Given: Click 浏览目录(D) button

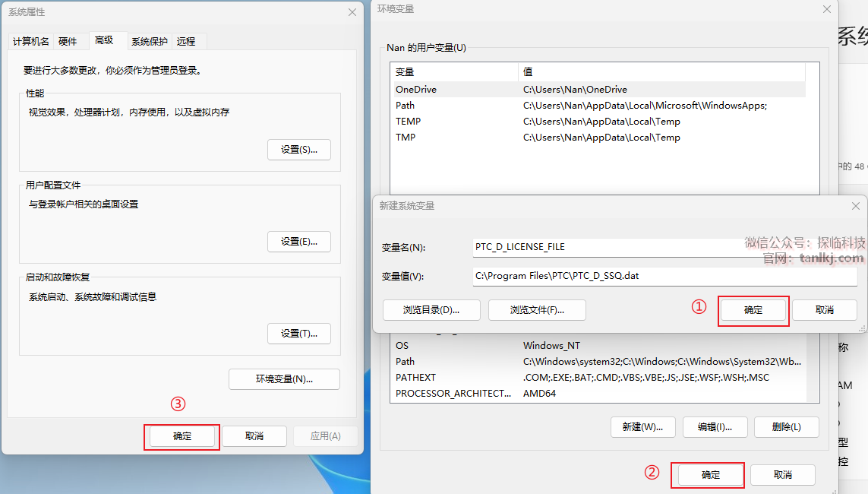Looking at the screenshot, I should pyautogui.click(x=431, y=310).
